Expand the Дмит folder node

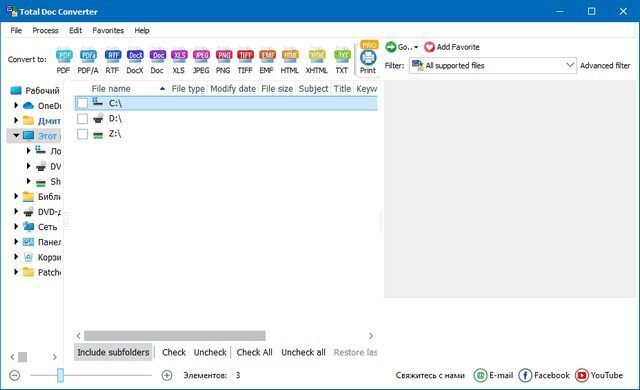tap(16, 121)
